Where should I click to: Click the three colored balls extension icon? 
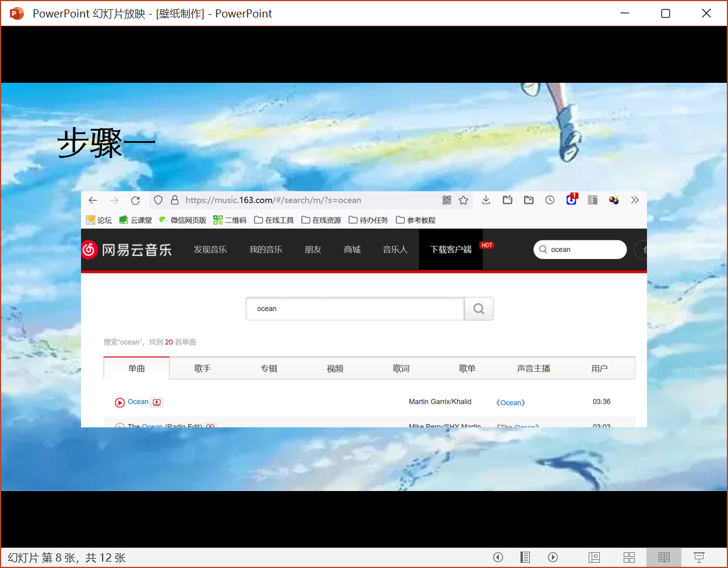tap(614, 200)
